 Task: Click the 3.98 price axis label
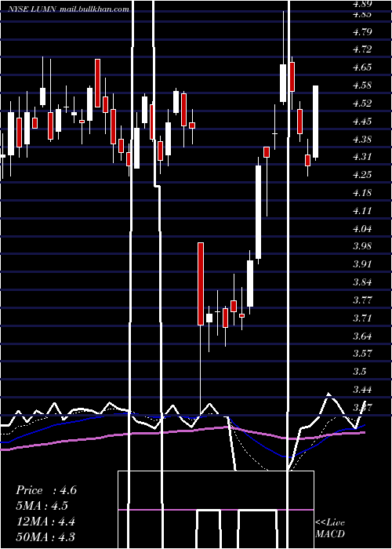click(x=362, y=245)
